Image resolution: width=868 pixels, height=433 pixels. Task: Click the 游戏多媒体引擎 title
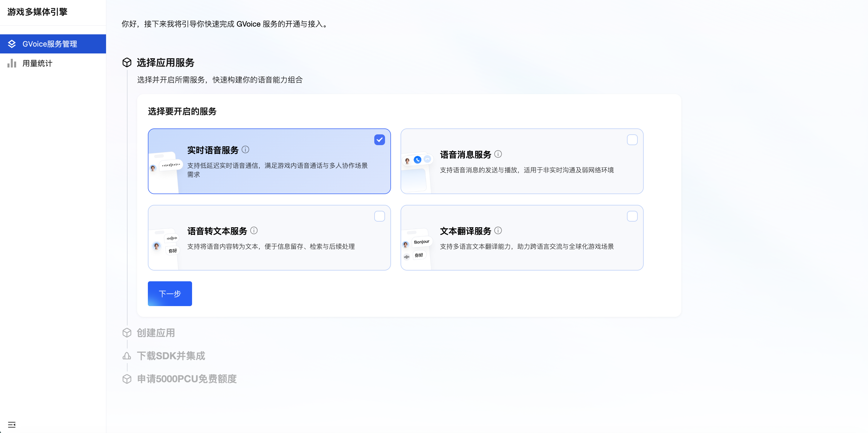[37, 12]
